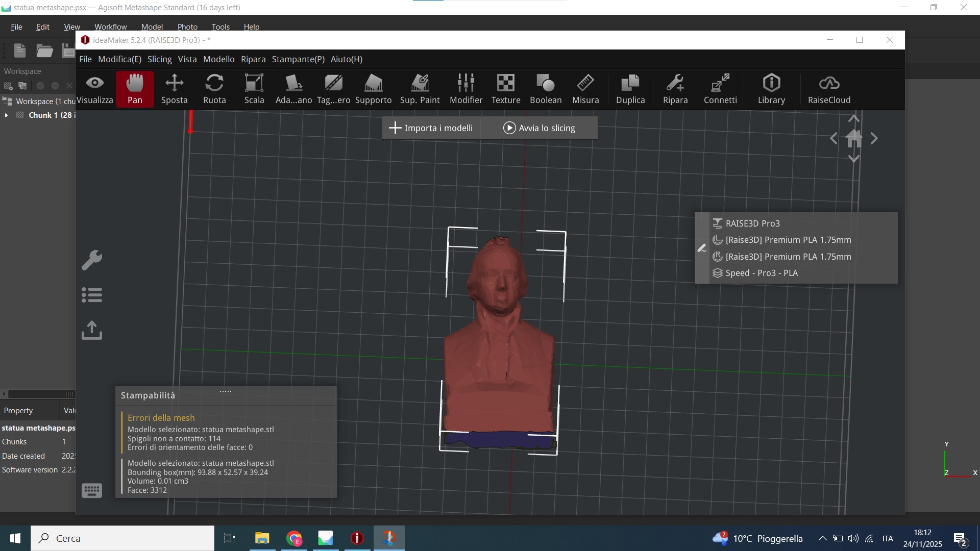Click the Importa i modelli button
Image resolution: width=980 pixels, height=551 pixels.
click(x=431, y=128)
